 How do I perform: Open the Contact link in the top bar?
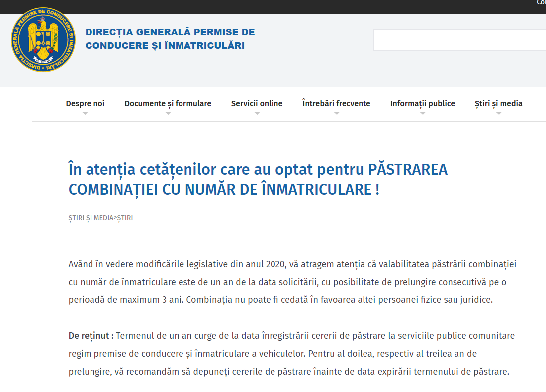click(x=542, y=3)
